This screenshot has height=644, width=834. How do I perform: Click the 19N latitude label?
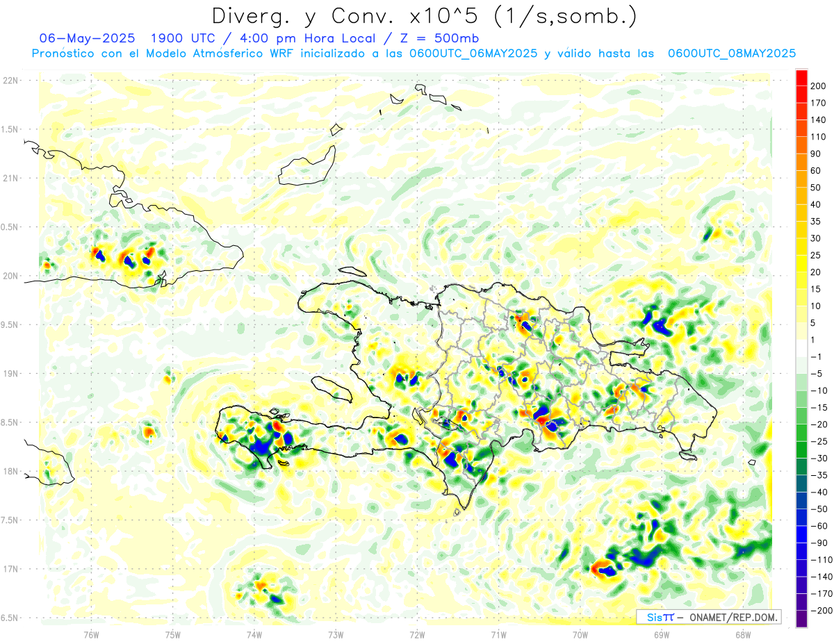coord(11,374)
